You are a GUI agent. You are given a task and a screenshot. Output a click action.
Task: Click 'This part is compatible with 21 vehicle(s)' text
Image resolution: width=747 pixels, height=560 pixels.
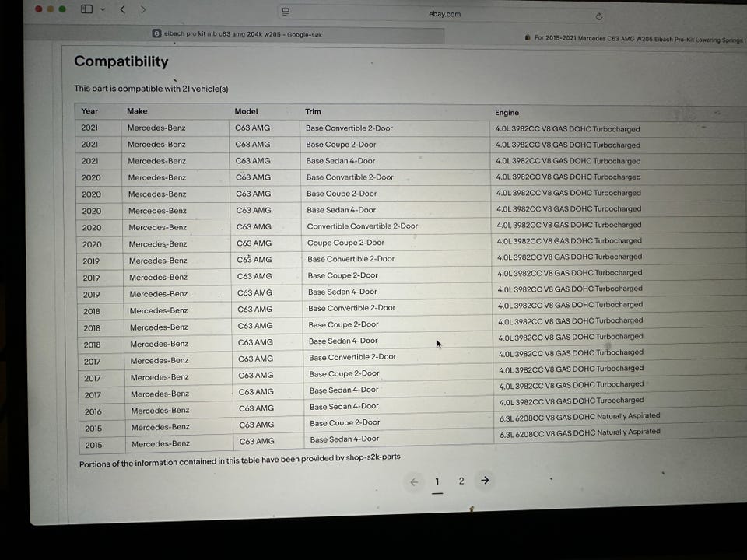tap(151, 89)
